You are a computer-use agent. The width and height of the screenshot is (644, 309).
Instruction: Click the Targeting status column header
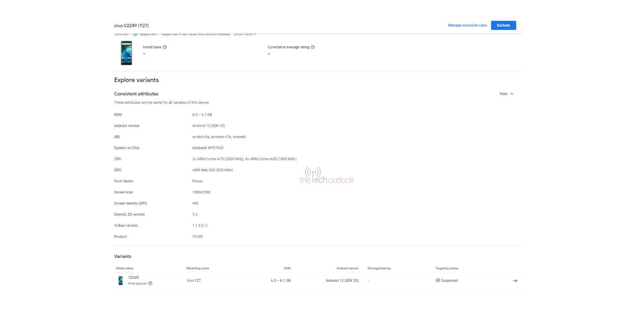(x=446, y=268)
